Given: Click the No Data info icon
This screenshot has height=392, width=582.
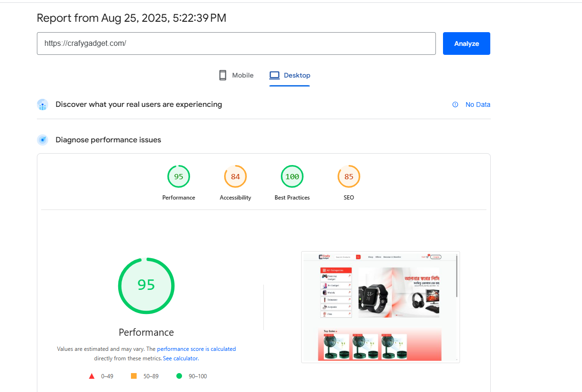Looking at the screenshot, I should pyautogui.click(x=455, y=105).
